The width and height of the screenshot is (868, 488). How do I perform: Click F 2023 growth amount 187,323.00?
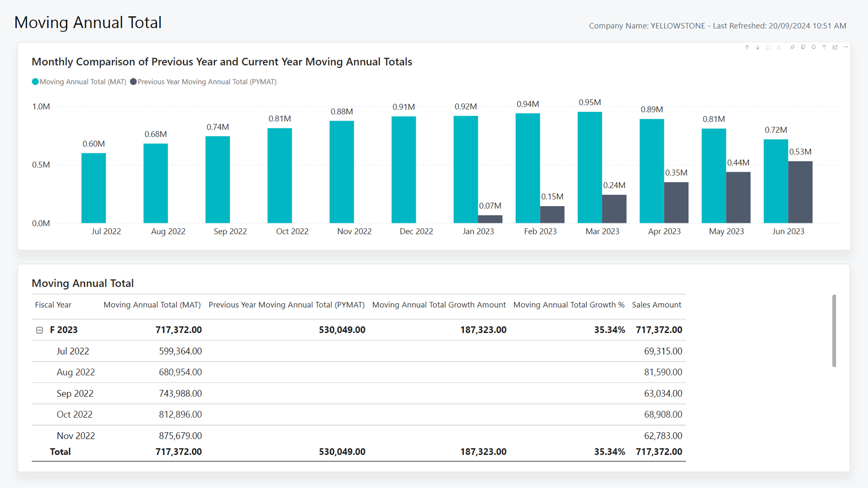pos(483,330)
